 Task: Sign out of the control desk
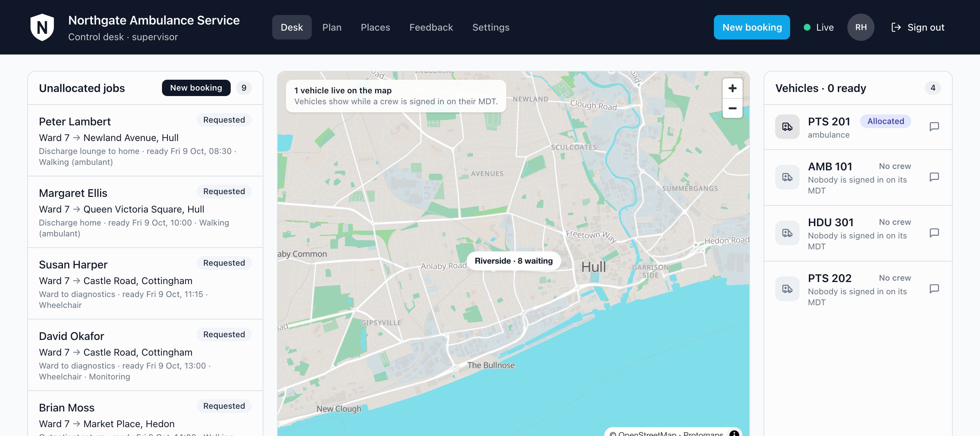[918, 27]
